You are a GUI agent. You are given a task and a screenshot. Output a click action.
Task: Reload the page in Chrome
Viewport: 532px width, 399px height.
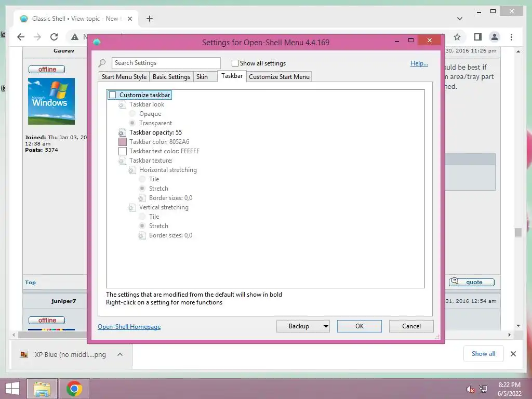pyautogui.click(x=54, y=37)
